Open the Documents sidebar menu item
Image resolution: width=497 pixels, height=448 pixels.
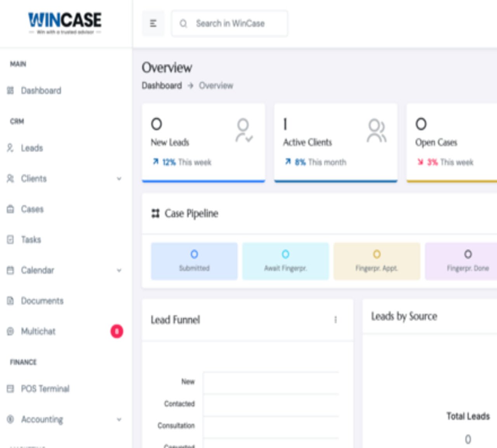[x=42, y=301]
